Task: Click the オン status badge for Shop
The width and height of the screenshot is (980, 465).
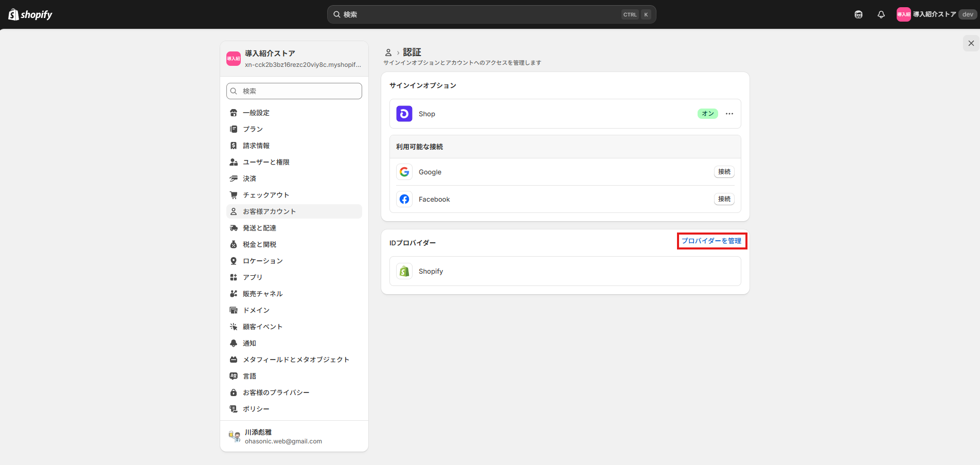Action: click(x=707, y=114)
